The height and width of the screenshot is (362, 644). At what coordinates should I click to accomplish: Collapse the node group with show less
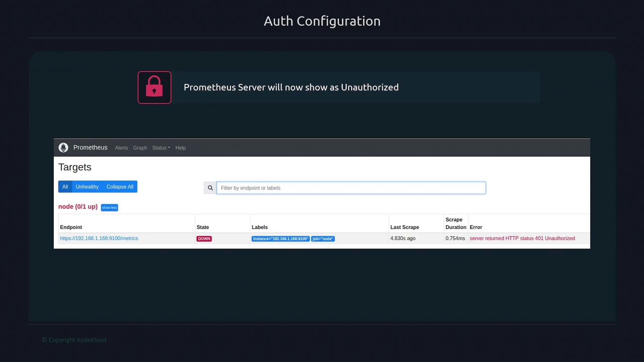pyautogui.click(x=109, y=208)
